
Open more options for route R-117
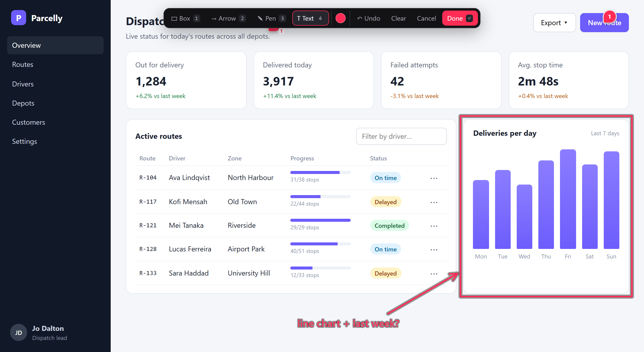pos(434,202)
